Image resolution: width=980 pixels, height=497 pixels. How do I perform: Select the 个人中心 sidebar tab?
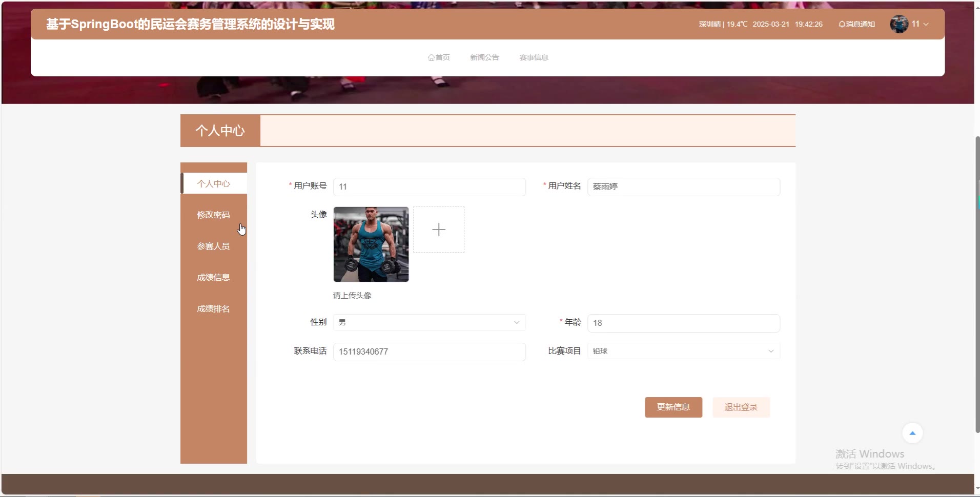pos(214,183)
